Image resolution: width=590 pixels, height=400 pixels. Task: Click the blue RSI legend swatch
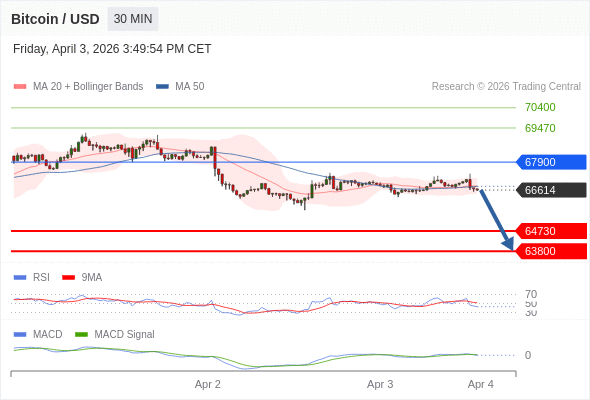(20, 278)
